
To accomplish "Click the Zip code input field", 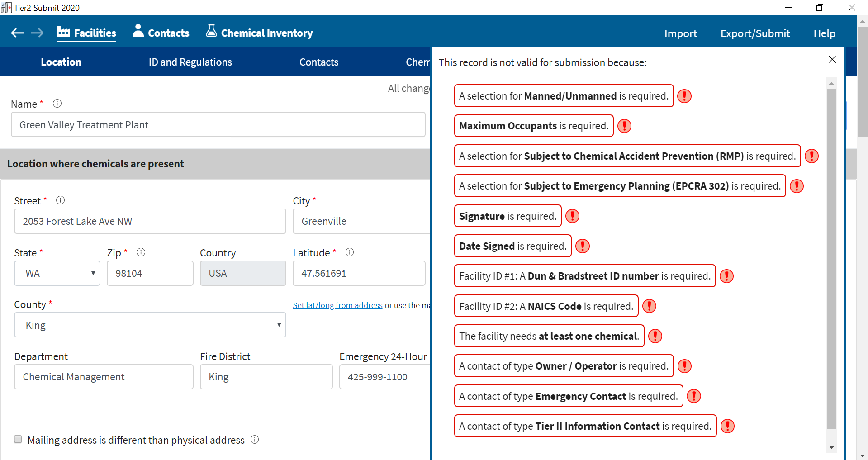I will click(x=150, y=273).
